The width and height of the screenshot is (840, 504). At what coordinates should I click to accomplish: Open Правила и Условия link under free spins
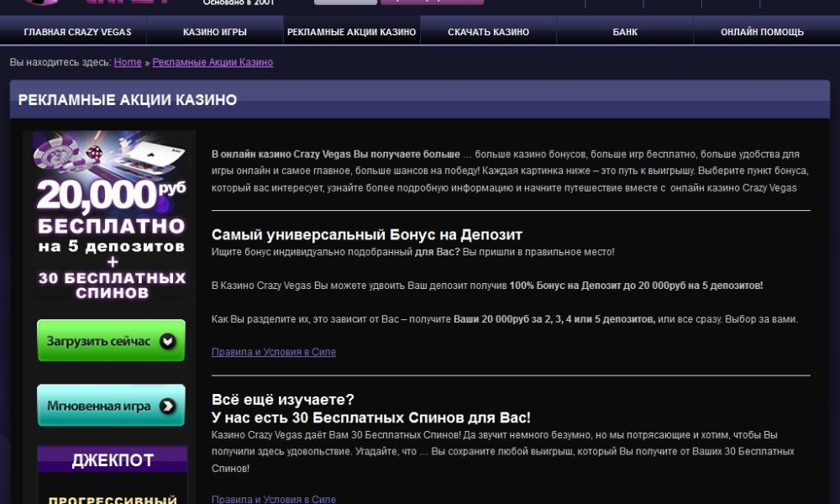click(274, 499)
